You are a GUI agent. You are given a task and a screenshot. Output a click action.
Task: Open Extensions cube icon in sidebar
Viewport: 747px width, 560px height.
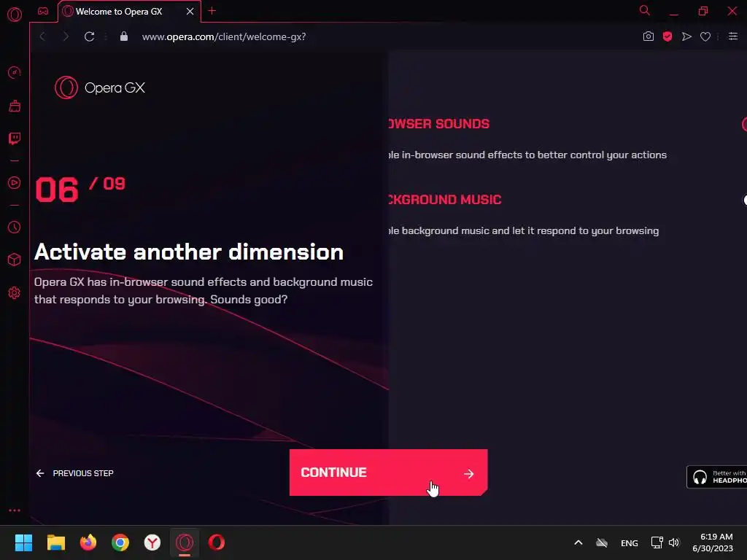[x=15, y=260]
